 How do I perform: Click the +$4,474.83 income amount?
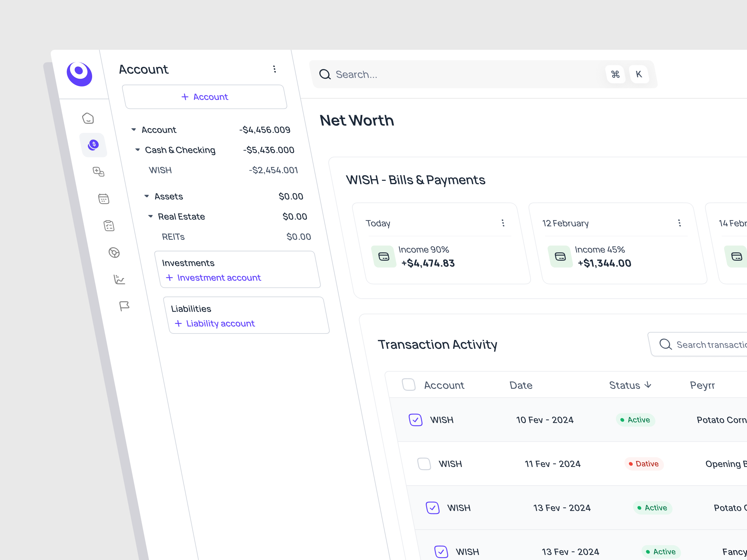428,263
